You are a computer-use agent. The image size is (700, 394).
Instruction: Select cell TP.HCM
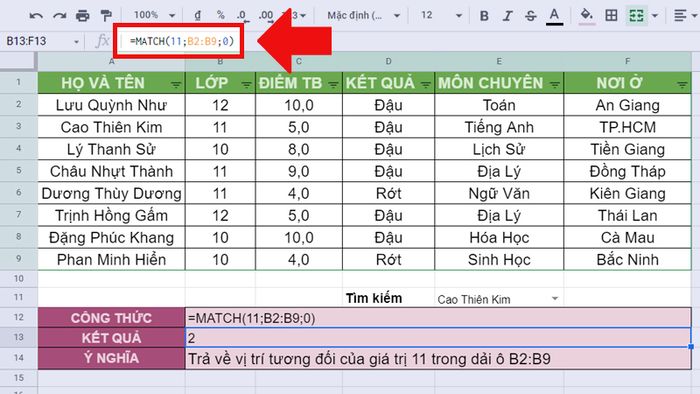click(x=628, y=127)
